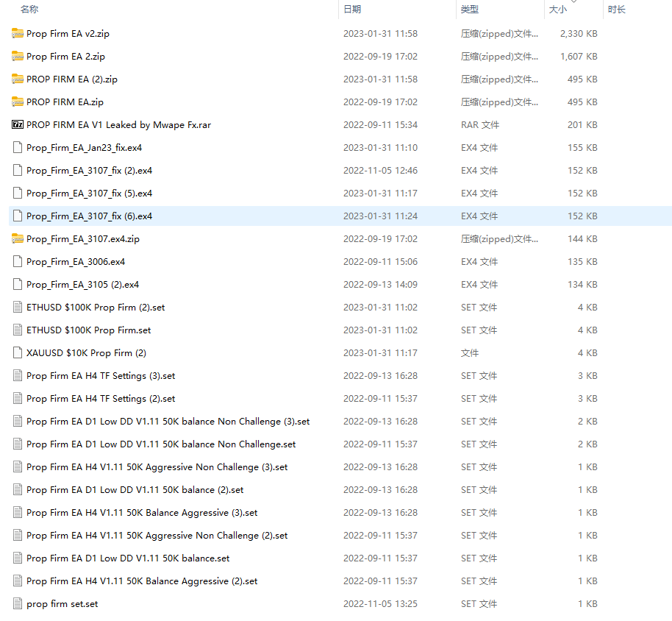Select Prop Firm EA D1 Low DD V1.11 50K balance.set
672x621 pixels.
coord(128,558)
